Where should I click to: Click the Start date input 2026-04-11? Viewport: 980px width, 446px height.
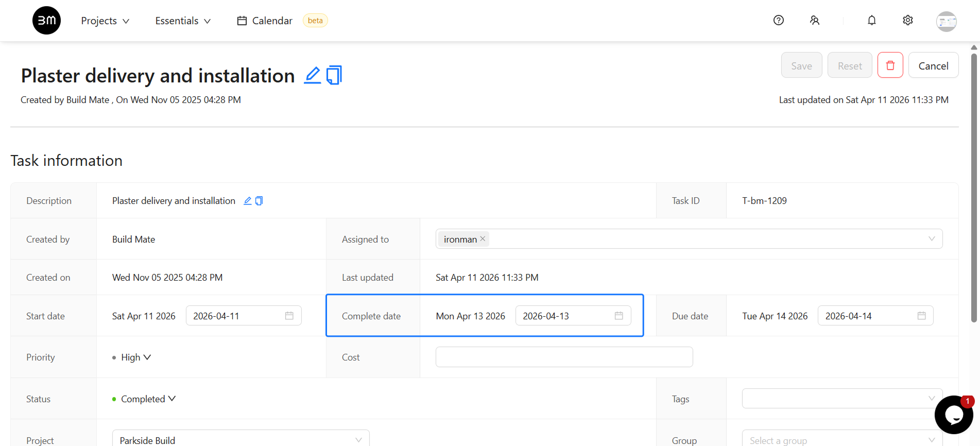[x=244, y=316]
